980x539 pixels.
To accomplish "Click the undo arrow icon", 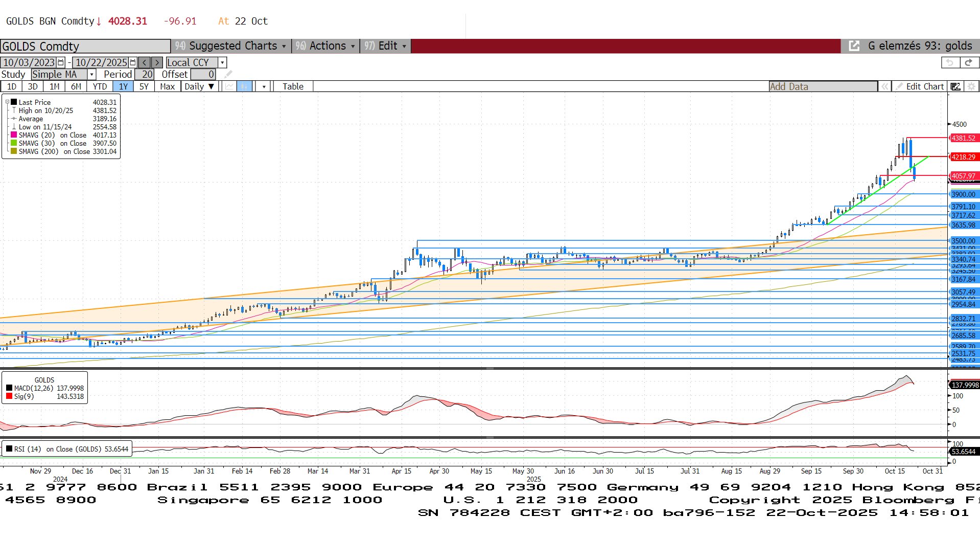I will click(x=949, y=62).
